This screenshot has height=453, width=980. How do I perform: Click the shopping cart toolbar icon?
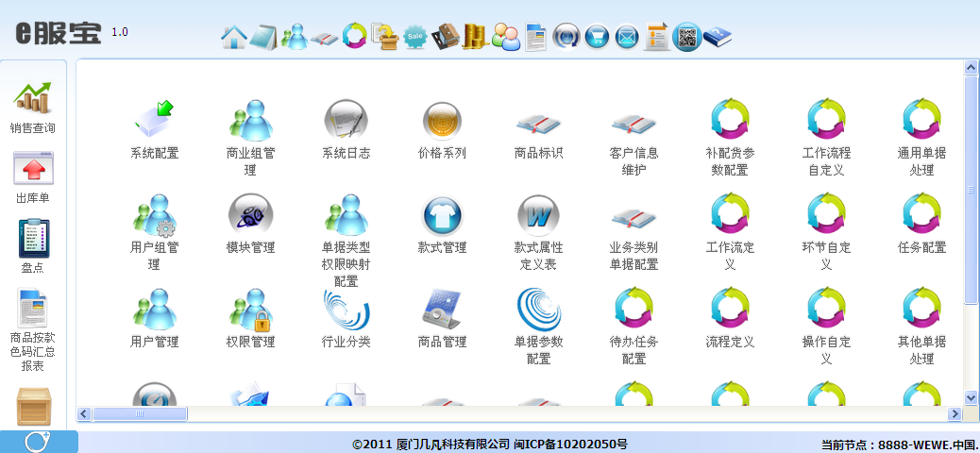596,37
